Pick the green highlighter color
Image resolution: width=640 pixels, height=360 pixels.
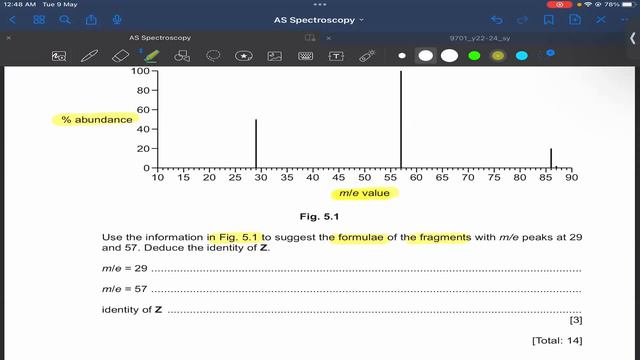pos(474,56)
